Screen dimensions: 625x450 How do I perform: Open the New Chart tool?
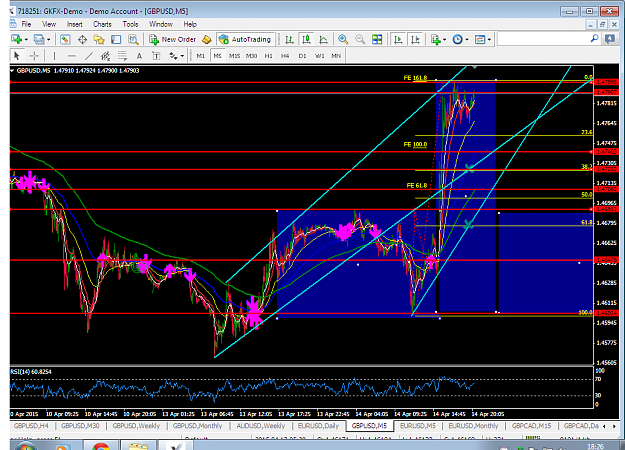[16, 39]
